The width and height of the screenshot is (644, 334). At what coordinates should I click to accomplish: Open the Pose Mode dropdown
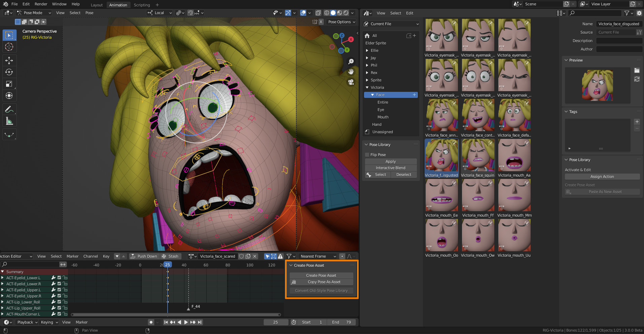(34, 12)
